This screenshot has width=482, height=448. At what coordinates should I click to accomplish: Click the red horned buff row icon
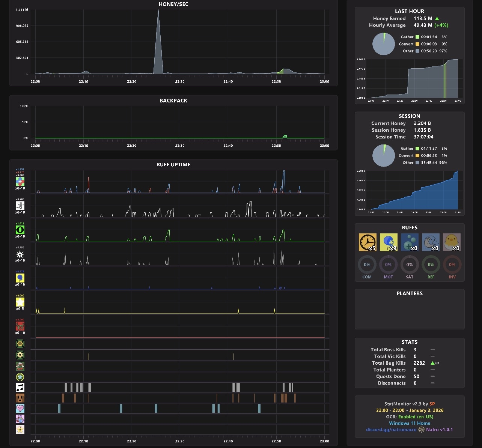[x=20, y=326]
